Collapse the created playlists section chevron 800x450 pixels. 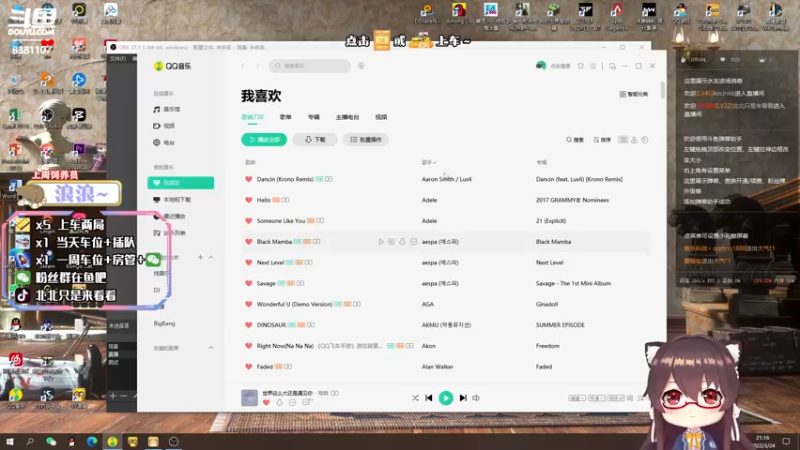point(211,257)
